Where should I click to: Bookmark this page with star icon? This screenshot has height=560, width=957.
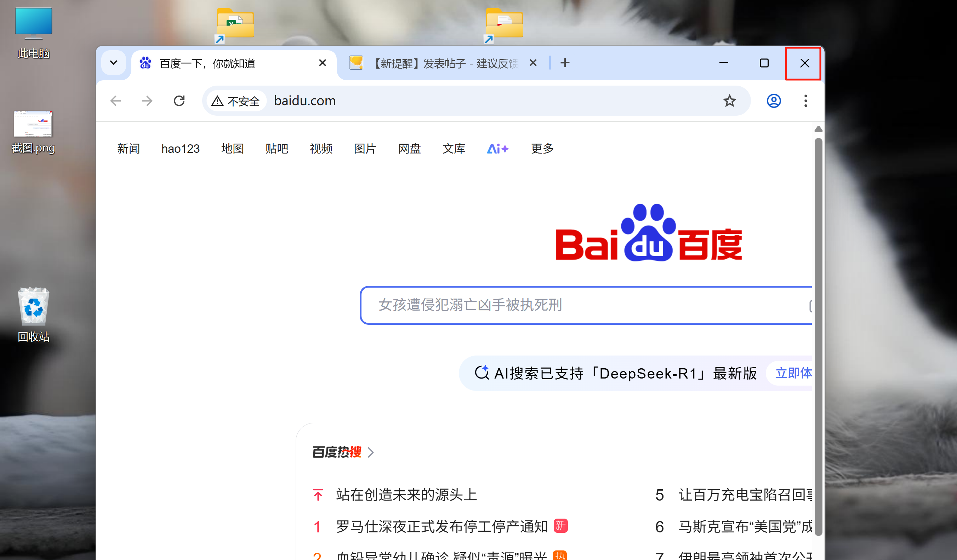729,101
